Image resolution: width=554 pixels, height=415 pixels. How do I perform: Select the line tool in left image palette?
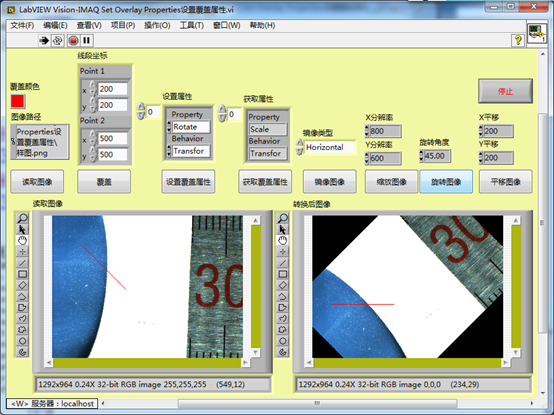tap(22, 263)
